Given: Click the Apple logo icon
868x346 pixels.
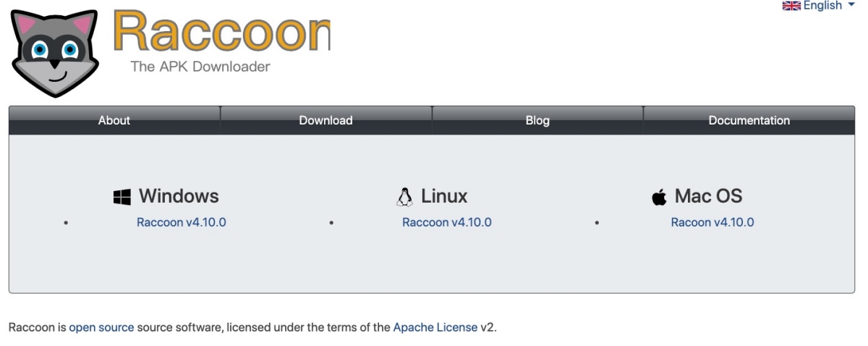Looking at the screenshot, I should (659, 197).
